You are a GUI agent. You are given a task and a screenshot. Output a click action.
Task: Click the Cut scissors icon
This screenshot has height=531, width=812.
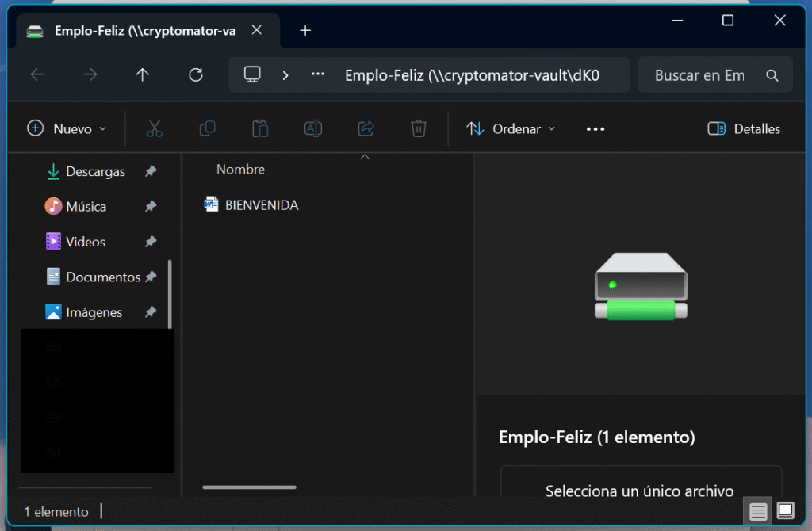pos(155,128)
